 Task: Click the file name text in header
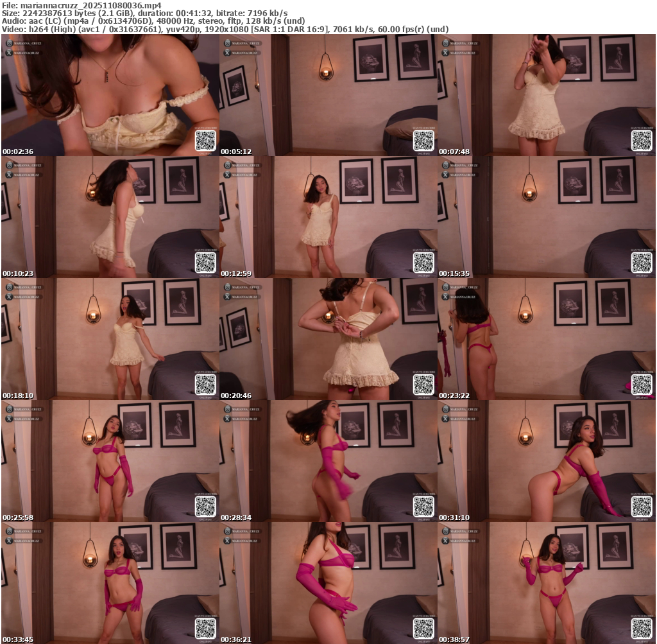click(x=82, y=4)
